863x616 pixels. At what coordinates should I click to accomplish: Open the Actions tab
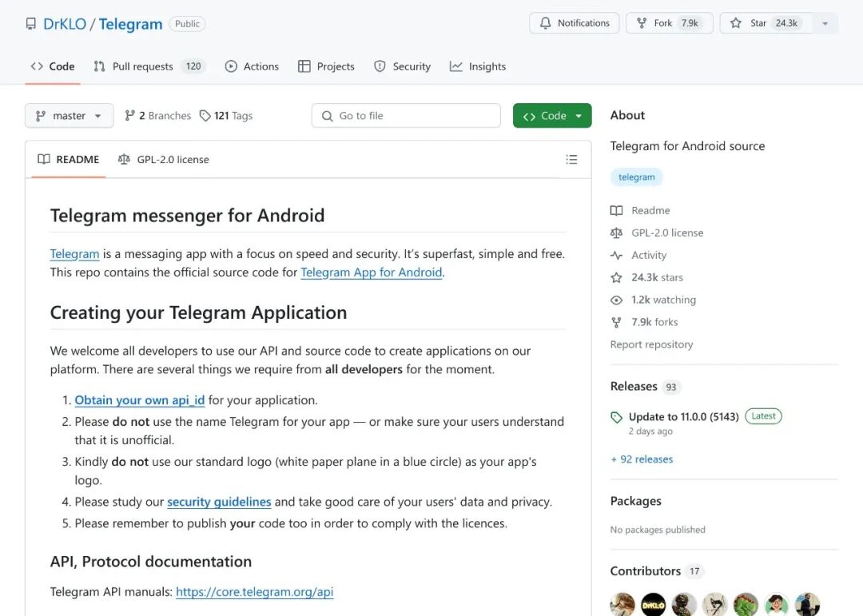click(252, 66)
